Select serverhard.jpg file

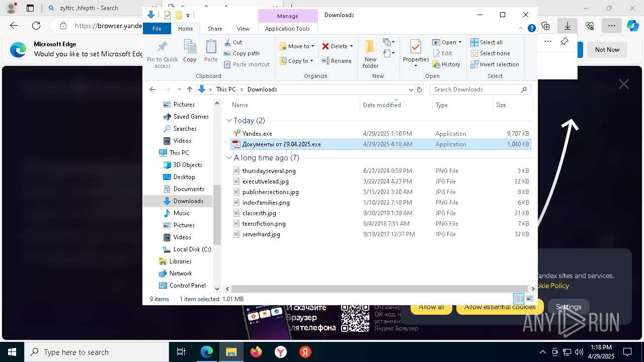pyautogui.click(x=380, y=234)
